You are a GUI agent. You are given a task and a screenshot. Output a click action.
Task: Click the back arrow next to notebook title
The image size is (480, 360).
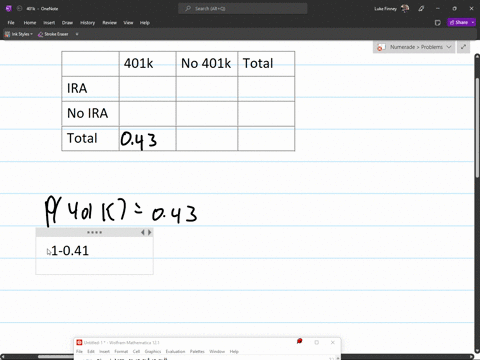click(x=19, y=8)
